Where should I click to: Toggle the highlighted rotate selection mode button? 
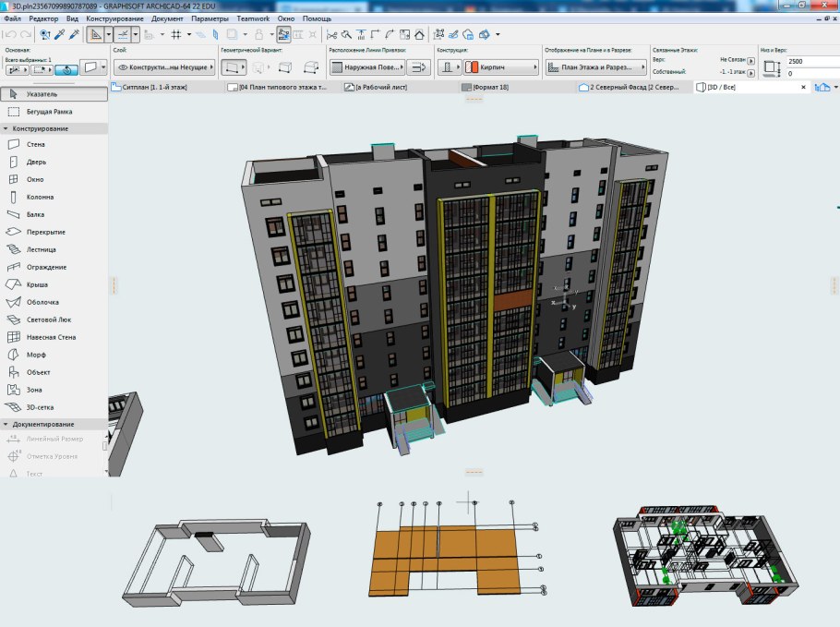point(66,68)
